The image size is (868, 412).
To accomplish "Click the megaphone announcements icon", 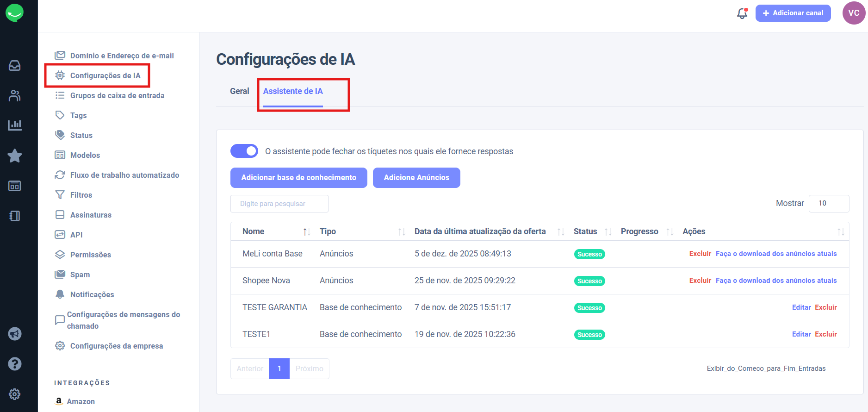I will 14,334.
